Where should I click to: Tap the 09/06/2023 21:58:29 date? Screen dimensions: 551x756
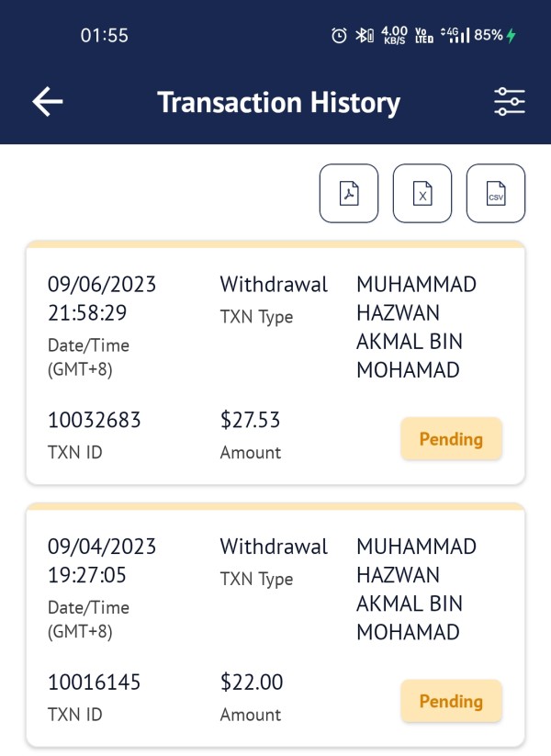pyautogui.click(x=102, y=299)
